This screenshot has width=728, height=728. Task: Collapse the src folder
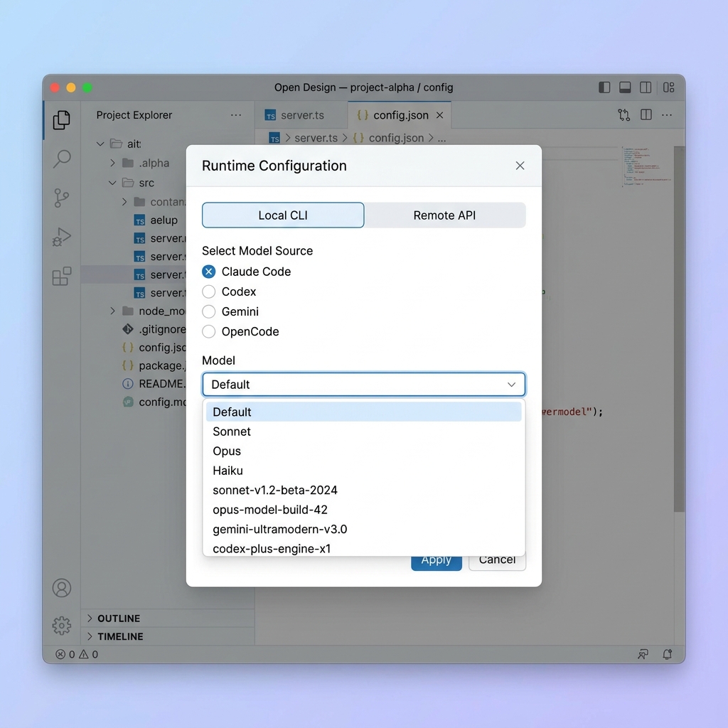coord(112,183)
